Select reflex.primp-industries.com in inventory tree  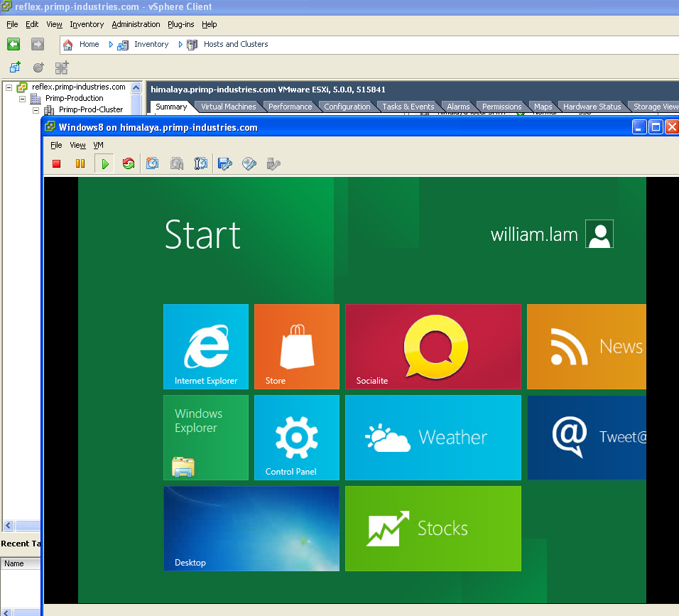coord(78,87)
